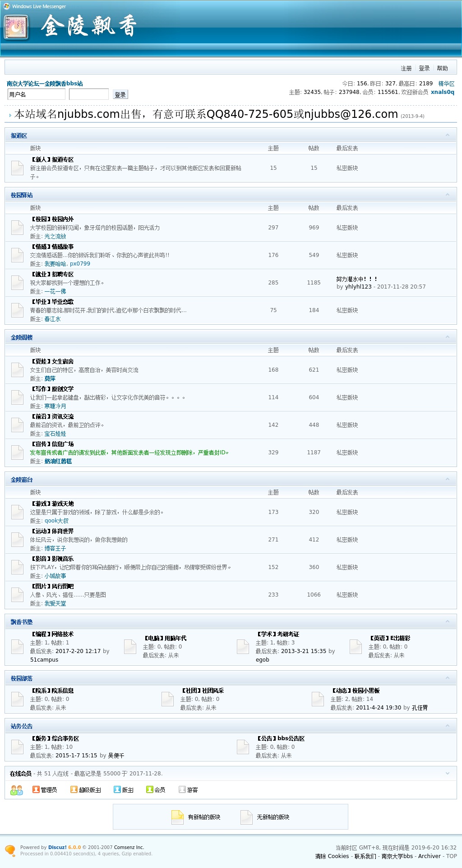The width and height of the screenshot is (462, 868).
Task: Open the Archiver footer link
Action: pos(430,856)
